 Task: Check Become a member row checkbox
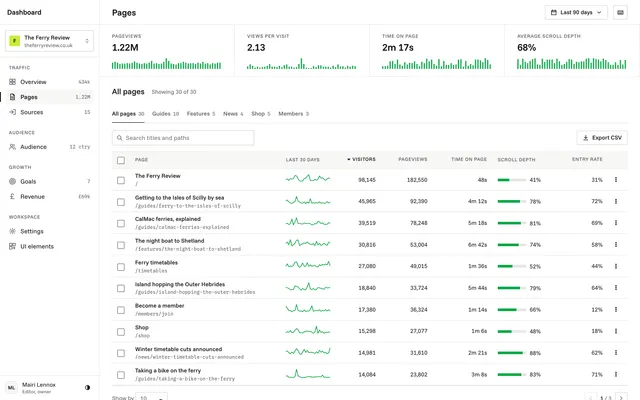(x=121, y=310)
